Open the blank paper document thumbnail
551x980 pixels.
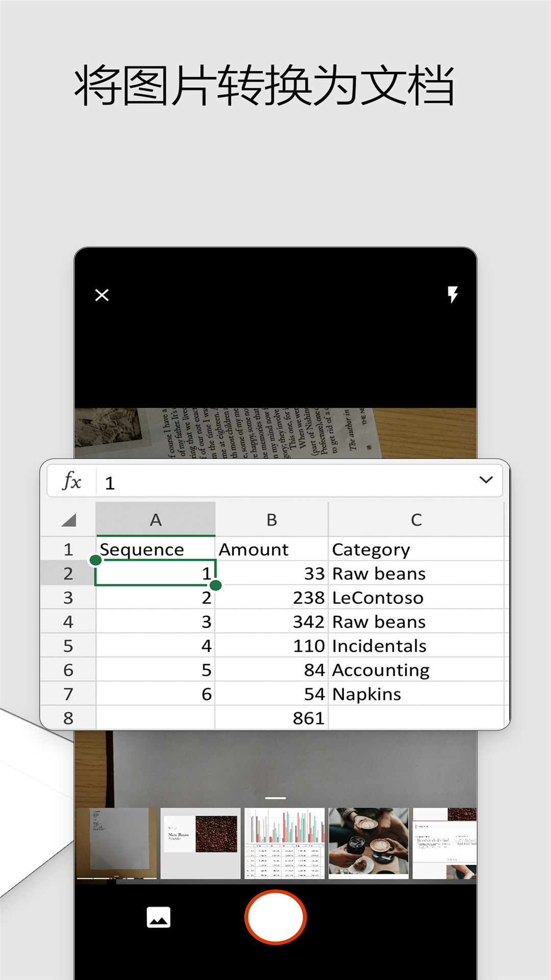117,843
